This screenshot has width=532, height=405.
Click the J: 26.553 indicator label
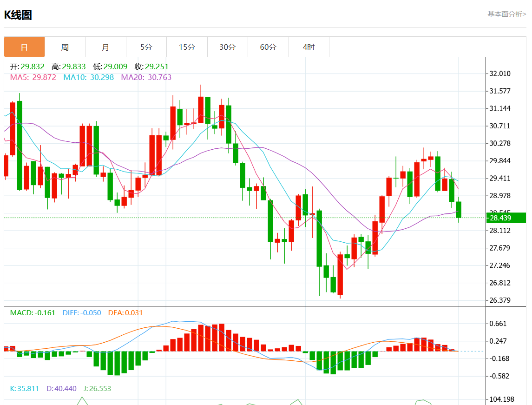coord(97,389)
